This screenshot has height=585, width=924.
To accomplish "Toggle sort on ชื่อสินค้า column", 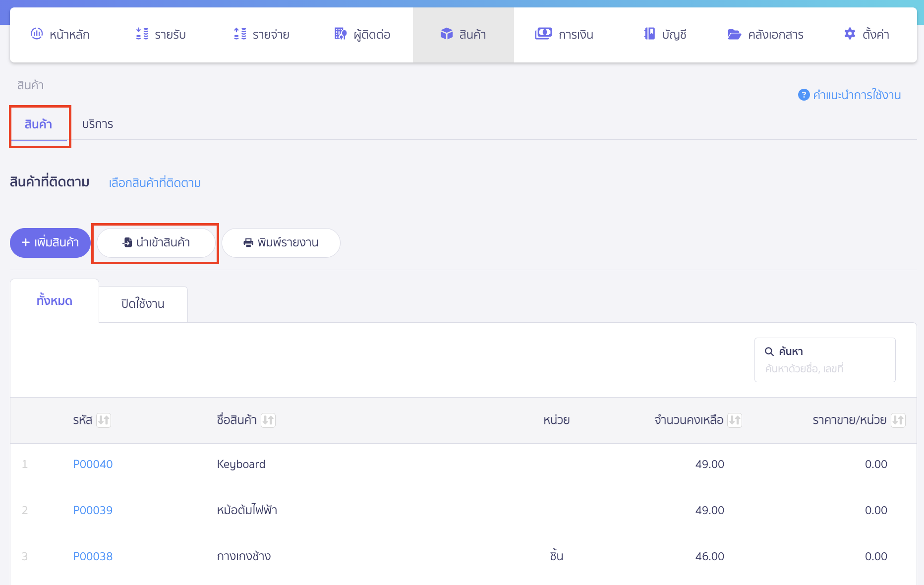I will pyautogui.click(x=268, y=420).
